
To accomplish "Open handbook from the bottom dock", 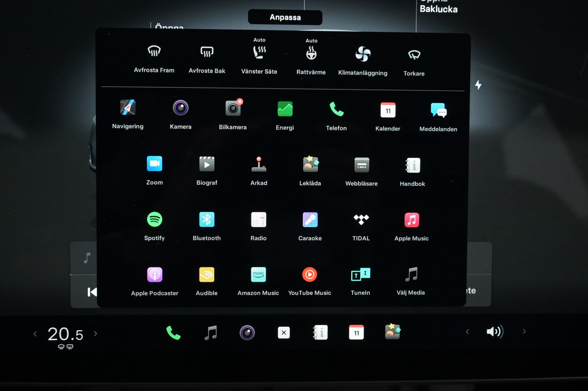I will (320, 332).
